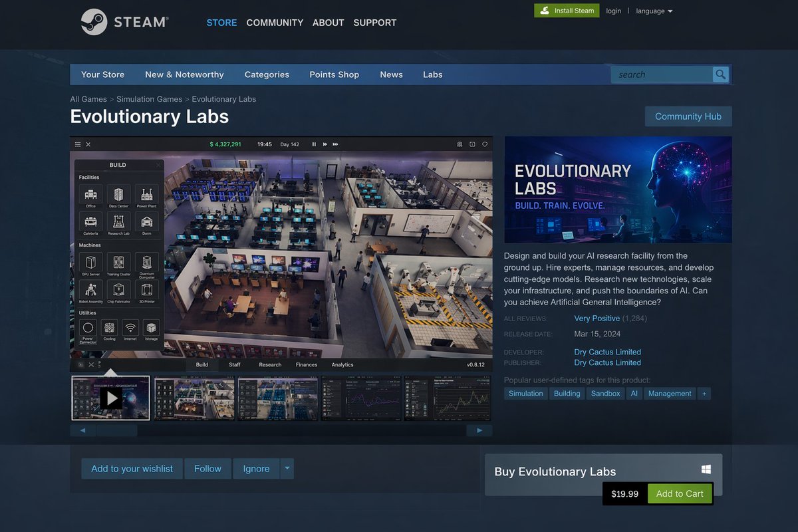Click the login link
The height and width of the screenshot is (532, 798).
click(613, 11)
